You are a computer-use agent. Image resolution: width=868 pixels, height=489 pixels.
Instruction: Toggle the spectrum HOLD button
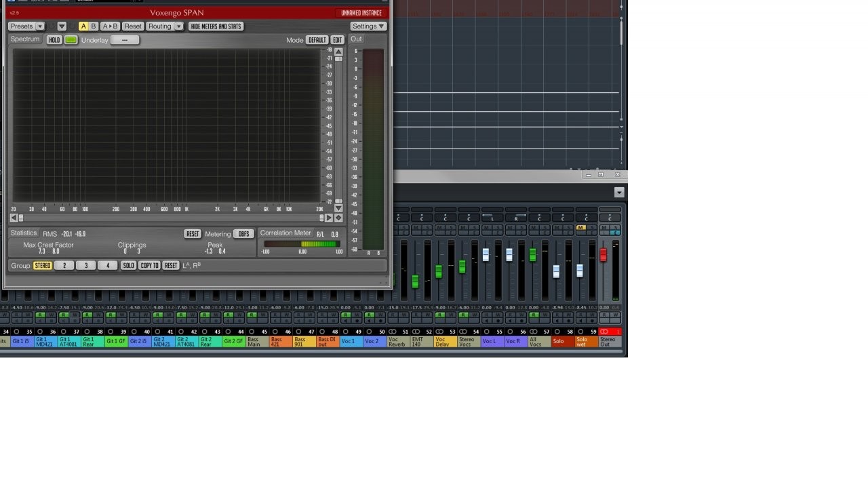[x=54, y=40]
